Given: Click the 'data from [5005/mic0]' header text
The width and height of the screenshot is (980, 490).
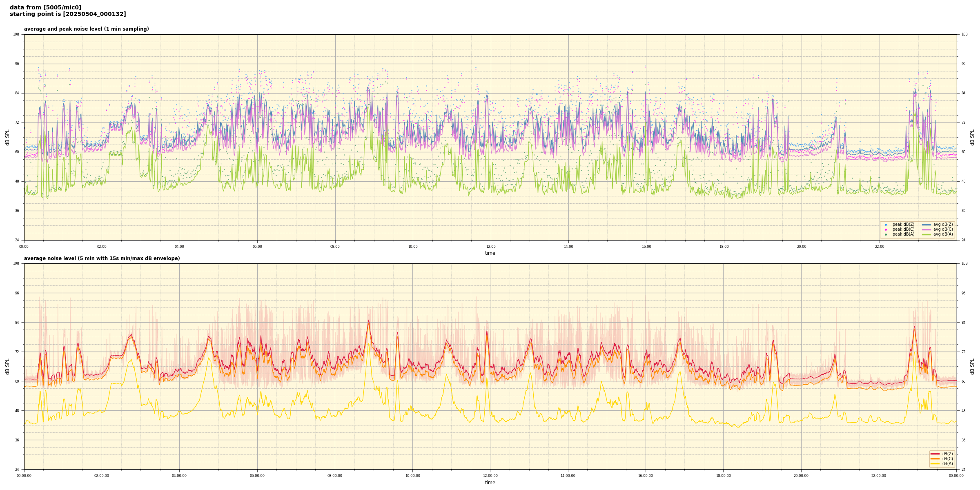Looking at the screenshot, I should click(x=45, y=7).
